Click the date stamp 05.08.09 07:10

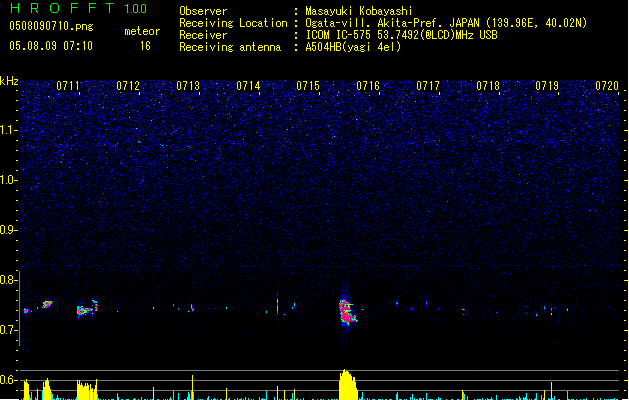coord(51,46)
